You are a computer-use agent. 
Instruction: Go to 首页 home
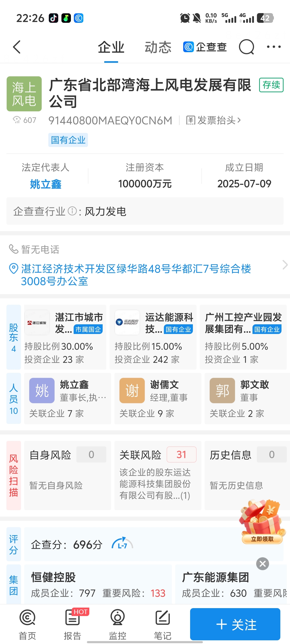click(x=27, y=624)
